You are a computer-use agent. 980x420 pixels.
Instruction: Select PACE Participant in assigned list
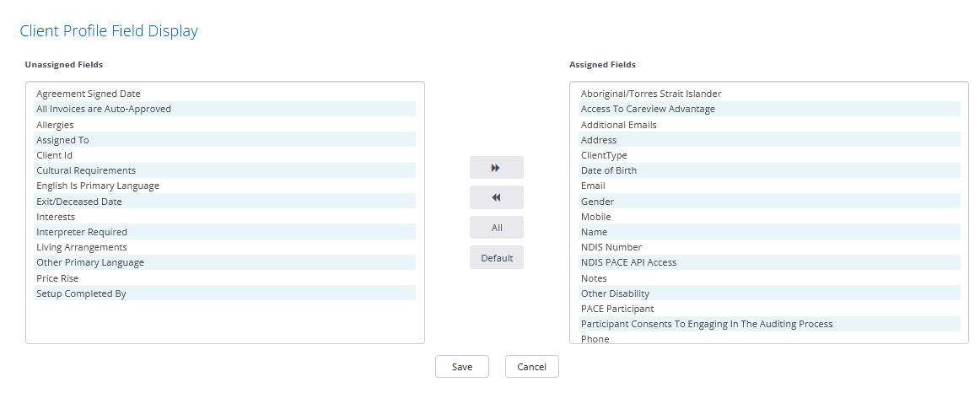coord(769,309)
